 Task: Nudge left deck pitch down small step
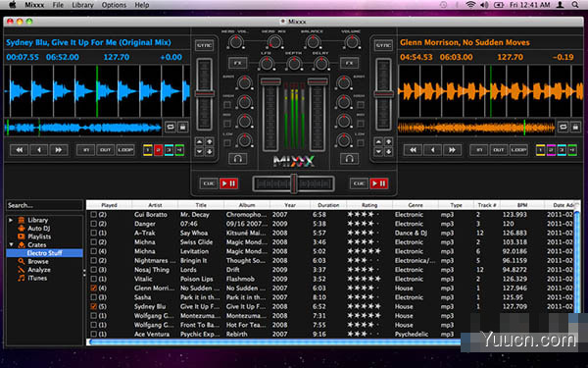tap(200, 151)
